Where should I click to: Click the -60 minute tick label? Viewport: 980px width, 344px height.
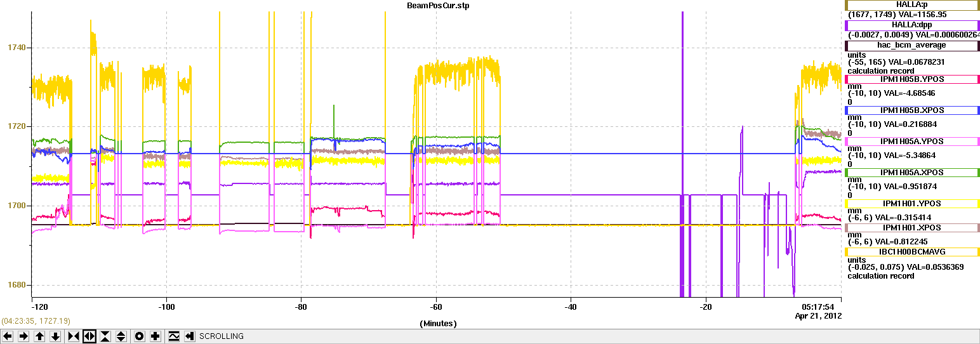pos(435,307)
